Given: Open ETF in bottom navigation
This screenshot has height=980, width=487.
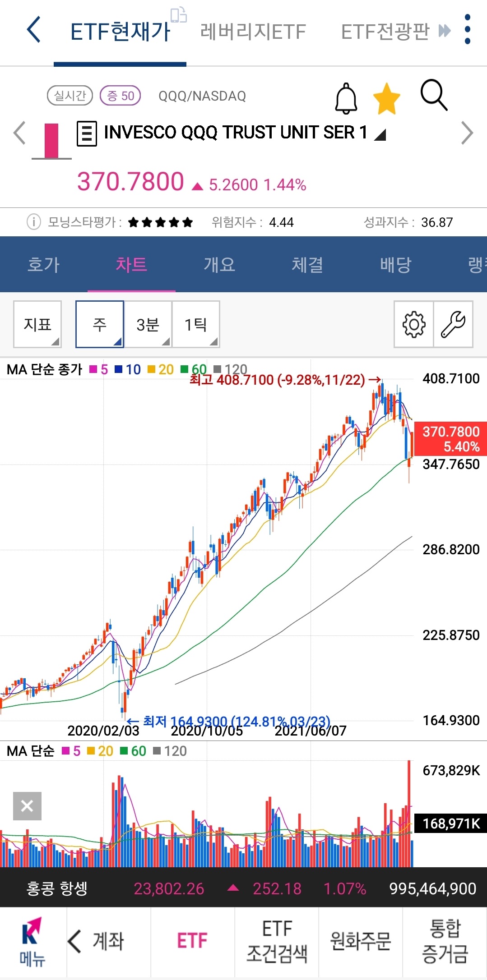Looking at the screenshot, I should [192, 941].
